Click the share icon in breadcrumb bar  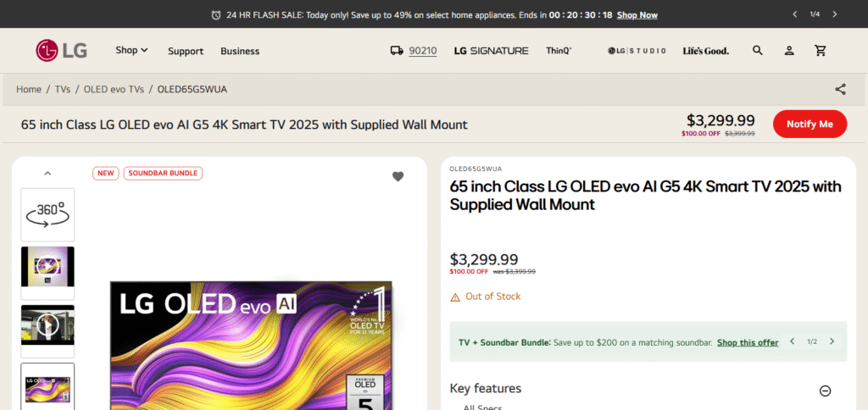coord(840,89)
